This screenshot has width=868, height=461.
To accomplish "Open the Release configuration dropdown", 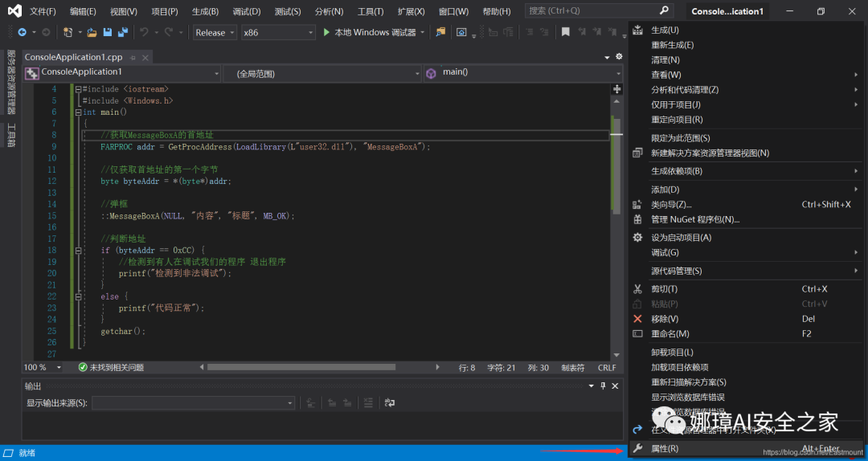I will point(215,32).
